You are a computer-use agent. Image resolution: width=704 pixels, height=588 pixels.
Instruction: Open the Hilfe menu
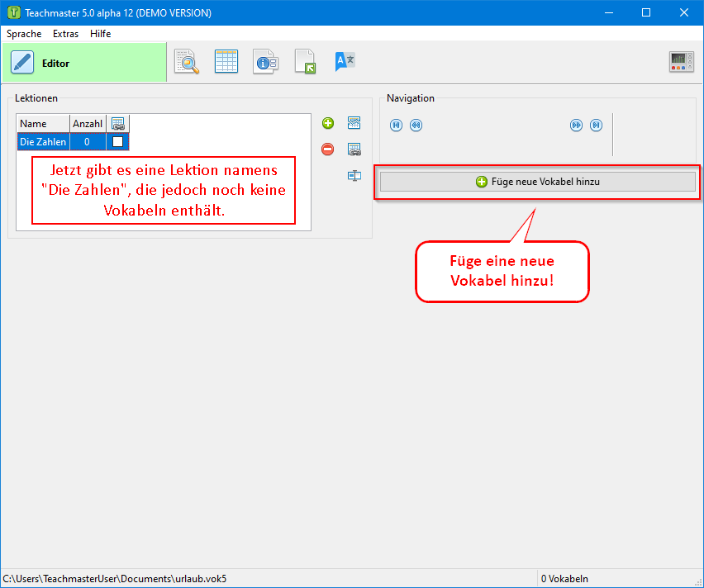[x=100, y=34]
